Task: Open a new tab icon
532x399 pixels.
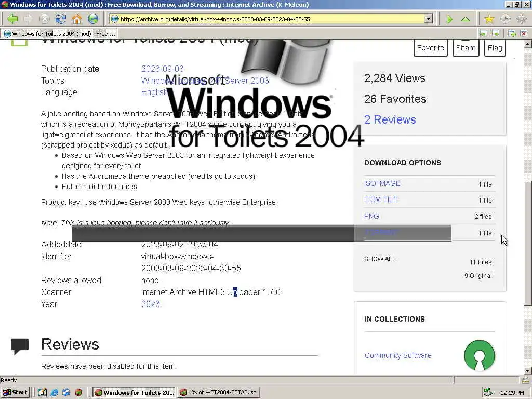Action: tap(512, 33)
